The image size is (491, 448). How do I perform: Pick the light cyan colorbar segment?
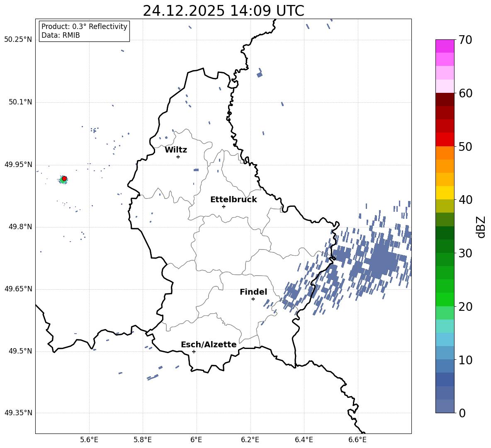coord(445,326)
